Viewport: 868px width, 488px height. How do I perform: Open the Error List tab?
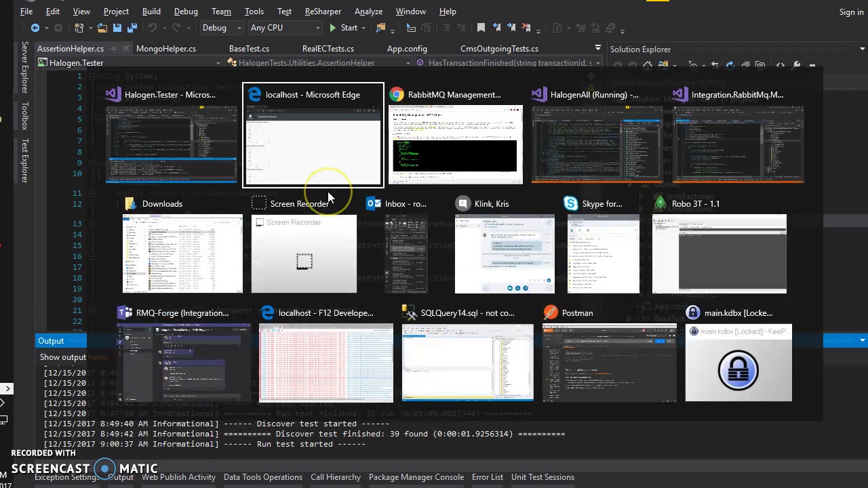coord(488,477)
